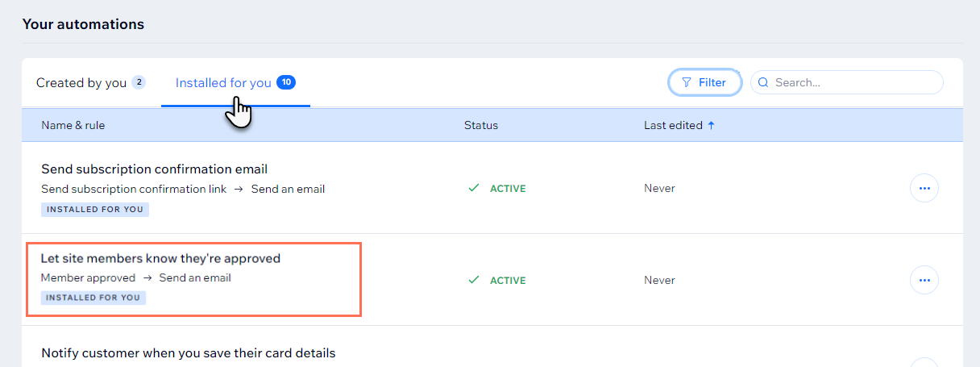Open Let site members know they're approved
The image size is (980, 367).
click(x=160, y=258)
